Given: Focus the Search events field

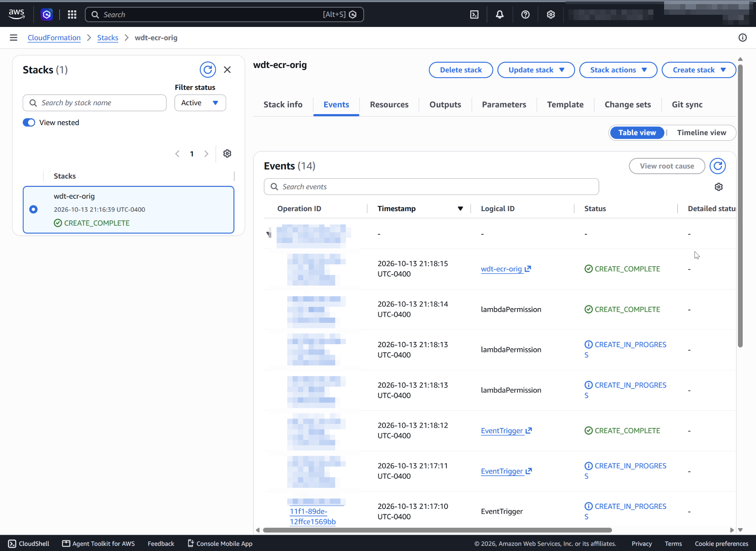Looking at the screenshot, I should [431, 187].
